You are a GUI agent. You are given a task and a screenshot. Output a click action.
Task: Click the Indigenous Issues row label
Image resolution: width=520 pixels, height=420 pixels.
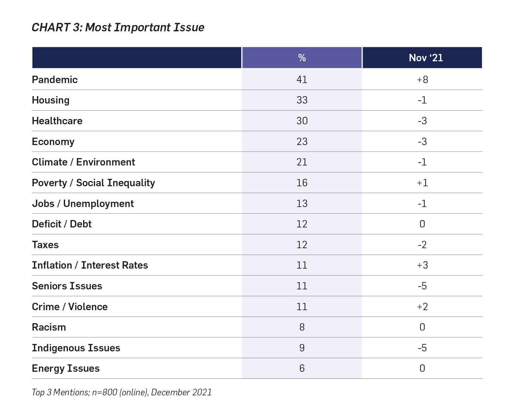76,348
